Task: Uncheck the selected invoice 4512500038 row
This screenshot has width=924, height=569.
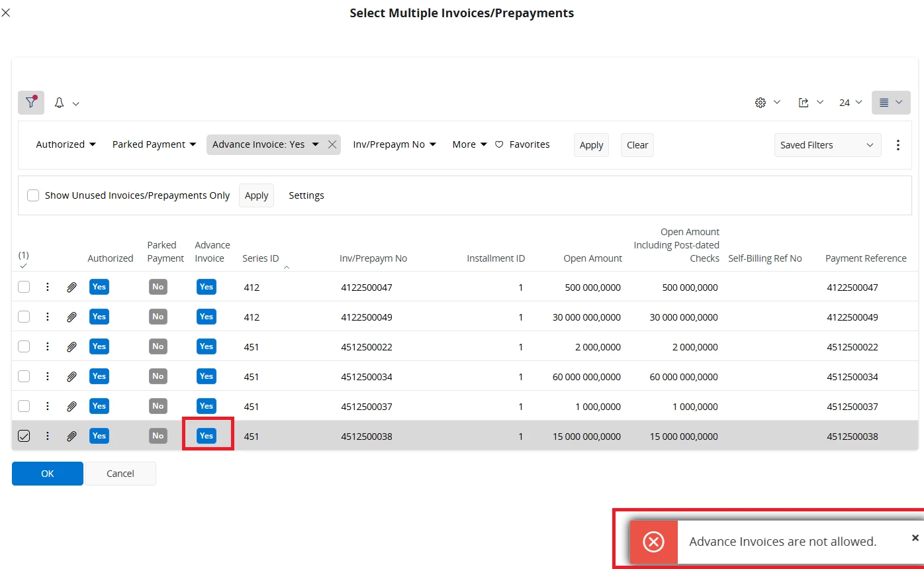Action: (24, 436)
